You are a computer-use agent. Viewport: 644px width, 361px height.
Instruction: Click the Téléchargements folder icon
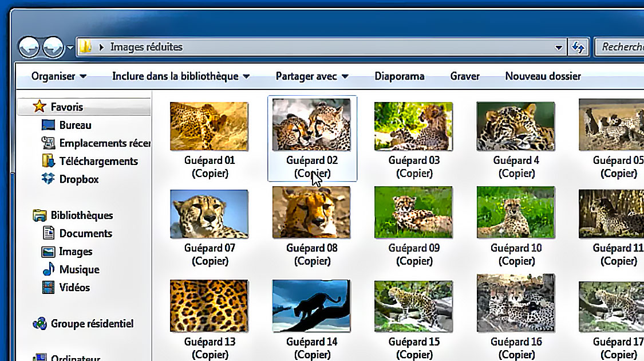pyautogui.click(x=48, y=161)
